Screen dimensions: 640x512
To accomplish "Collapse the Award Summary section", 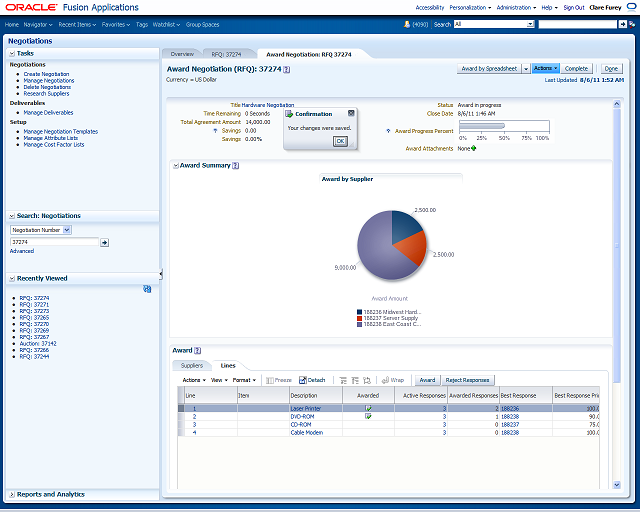I will point(176,166).
